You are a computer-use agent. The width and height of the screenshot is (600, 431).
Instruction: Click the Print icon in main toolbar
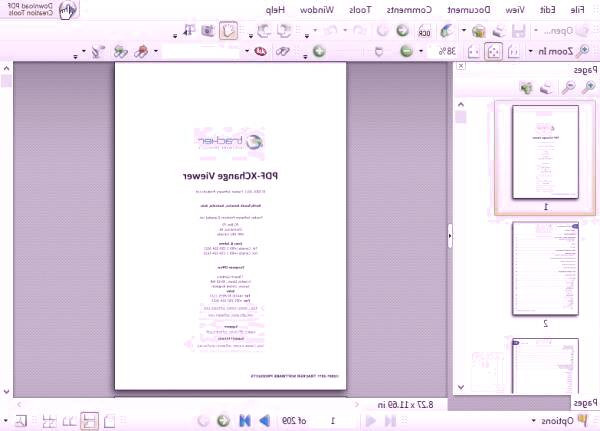click(498, 31)
